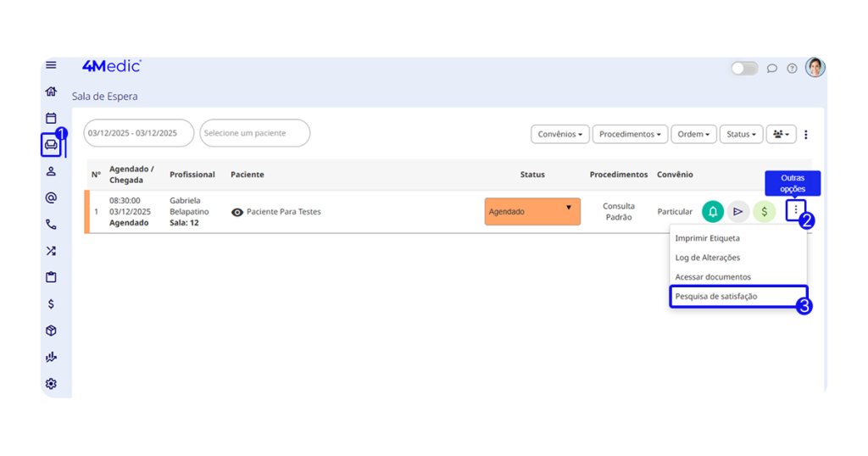The height and width of the screenshot is (456, 868).
Task: Toggle the switch in the top bar
Action: [744, 69]
